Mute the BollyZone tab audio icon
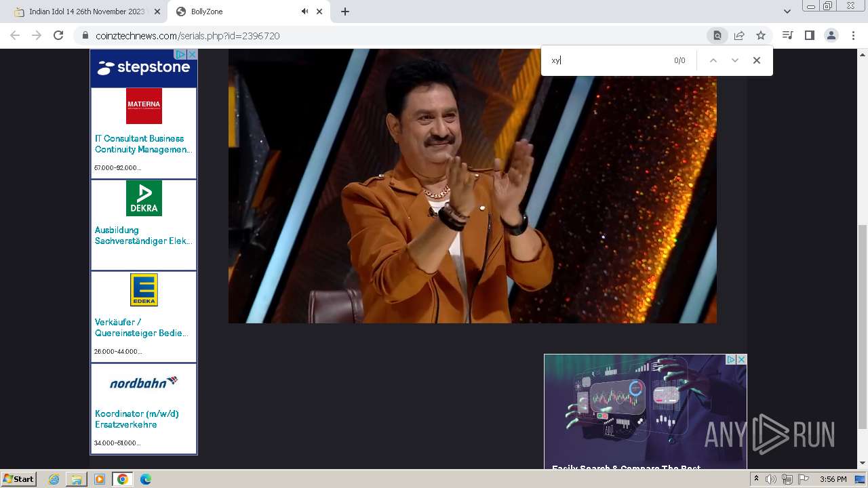 (304, 12)
